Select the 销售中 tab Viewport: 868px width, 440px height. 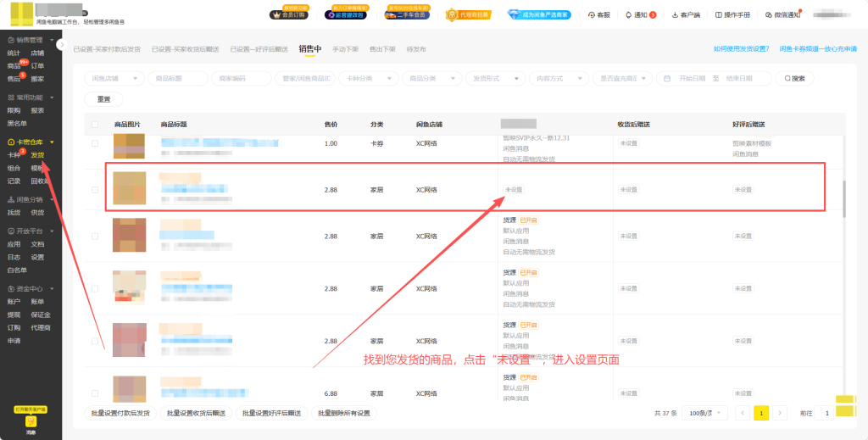pyautogui.click(x=310, y=48)
